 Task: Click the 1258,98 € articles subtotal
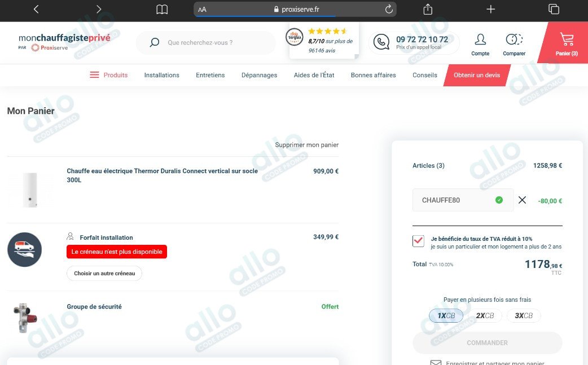[547, 165]
